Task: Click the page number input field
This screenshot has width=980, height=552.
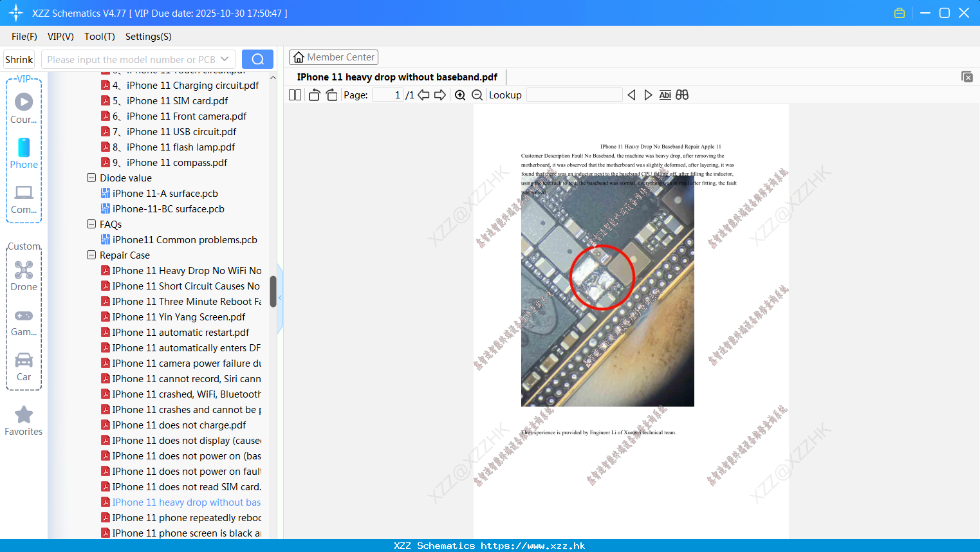Action: click(x=388, y=95)
